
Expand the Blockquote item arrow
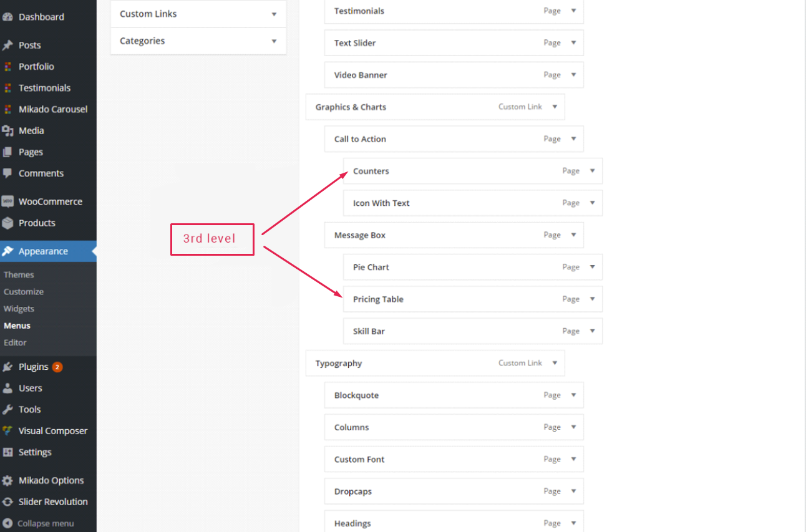[573, 395]
